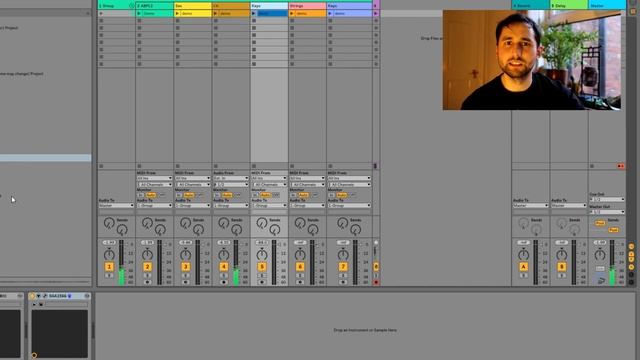The height and width of the screenshot is (360, 640).
Task: Click track 2 volume value field
Action: [x=147, y=242]
